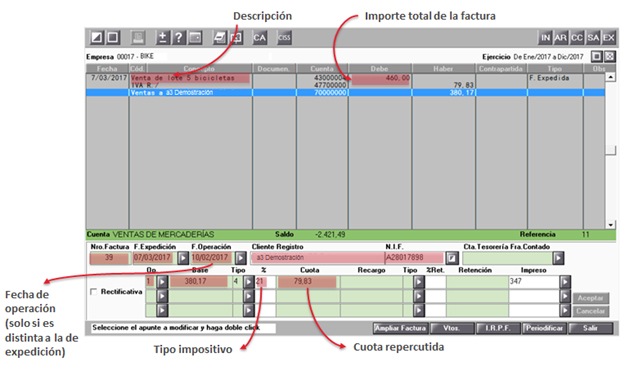Open the Impreso 347 selector arrow
Viewport: 630px width, 380px height.
pyautogui.click(x=565, y=282)
